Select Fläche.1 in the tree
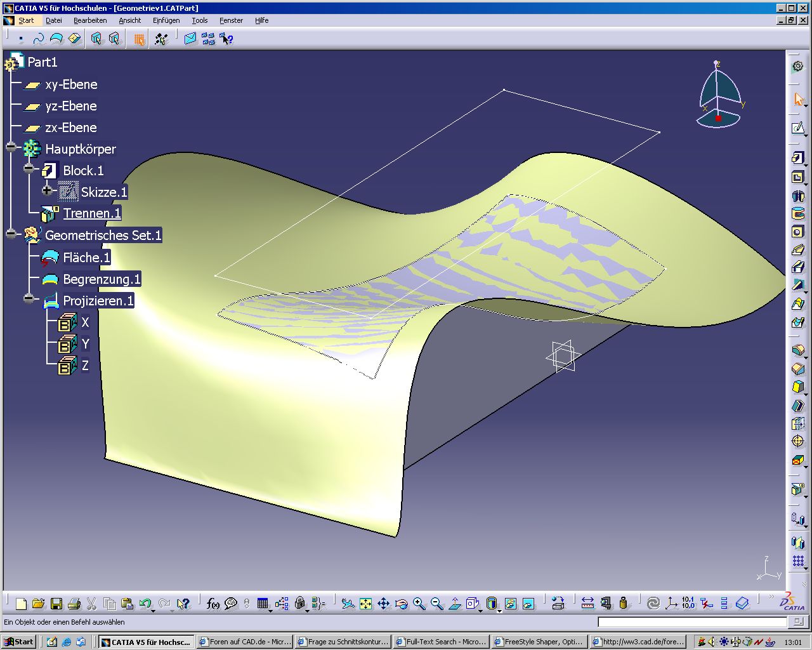Image resolution: width=812 pixels, height=650 pixels. coord(86,257)
